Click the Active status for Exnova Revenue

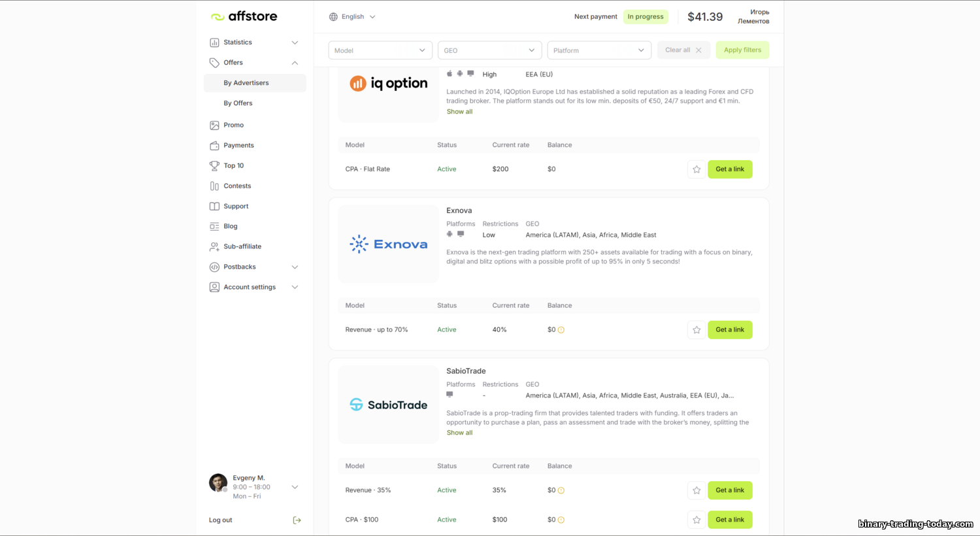447,330
